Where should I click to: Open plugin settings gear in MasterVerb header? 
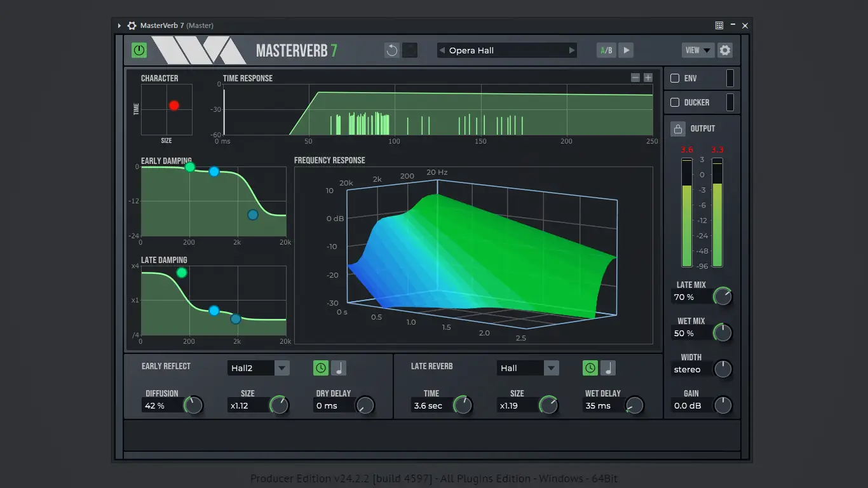click(725, 50)
